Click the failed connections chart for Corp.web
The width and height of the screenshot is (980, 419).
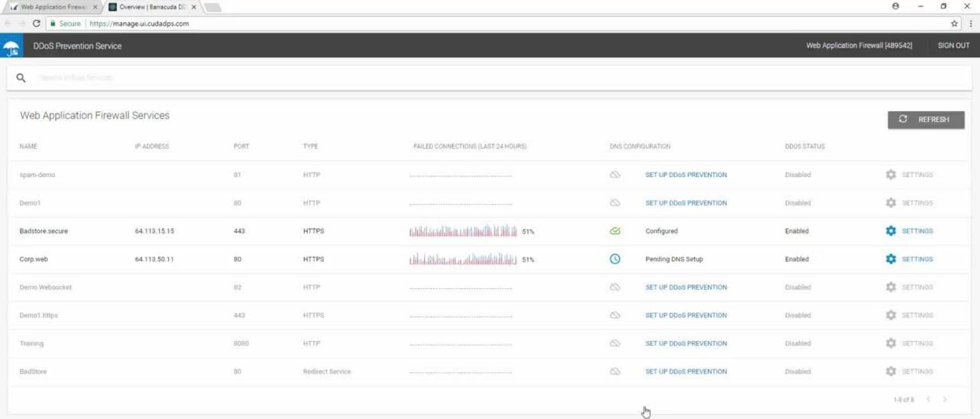tap(463, 259)
